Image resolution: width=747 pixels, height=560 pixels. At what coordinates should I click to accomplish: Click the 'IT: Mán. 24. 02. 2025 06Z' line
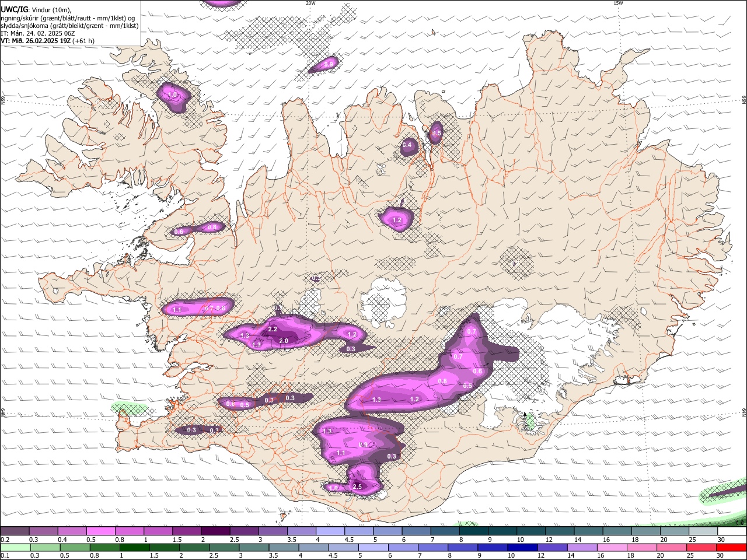point(37,33)
